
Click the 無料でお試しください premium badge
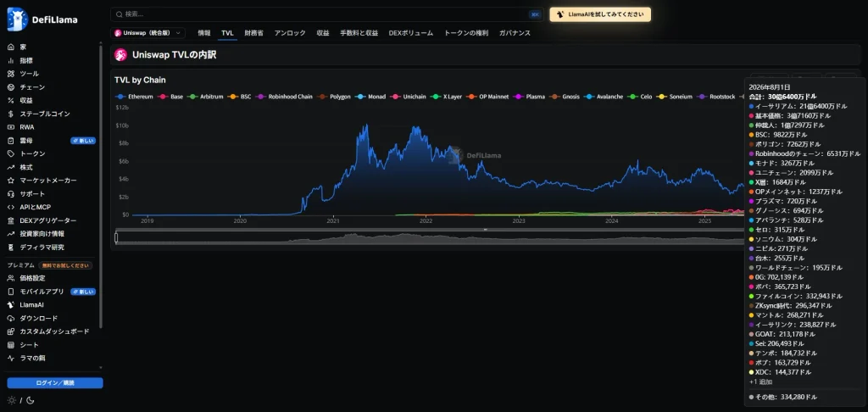coord(65,265)
